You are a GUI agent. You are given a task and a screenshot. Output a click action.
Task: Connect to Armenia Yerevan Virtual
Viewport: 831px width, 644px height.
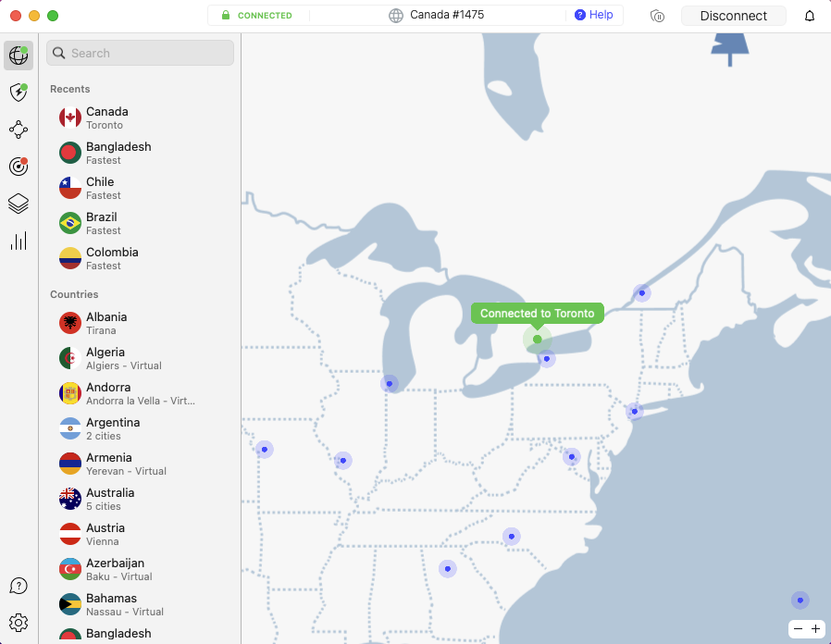[140, 464]
